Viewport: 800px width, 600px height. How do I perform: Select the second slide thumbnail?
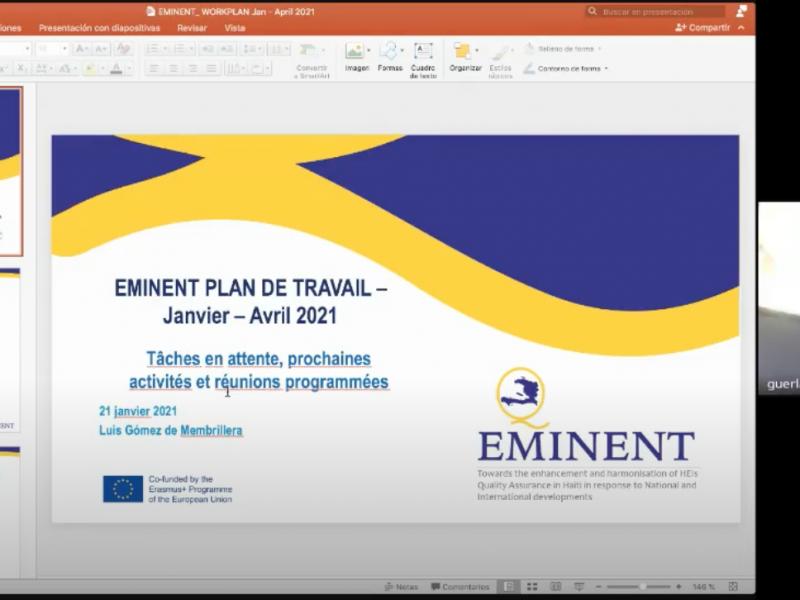click(x=10, y=349)
